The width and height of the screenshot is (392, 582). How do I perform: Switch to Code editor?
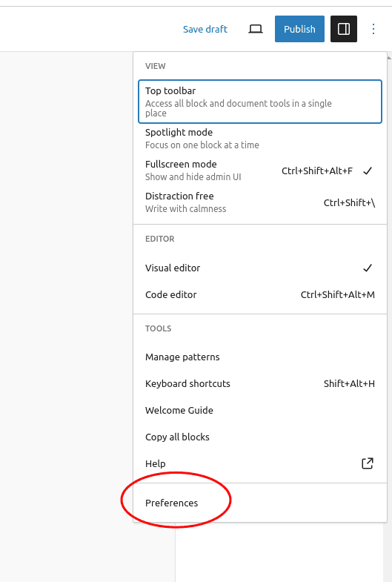[260, 295]
